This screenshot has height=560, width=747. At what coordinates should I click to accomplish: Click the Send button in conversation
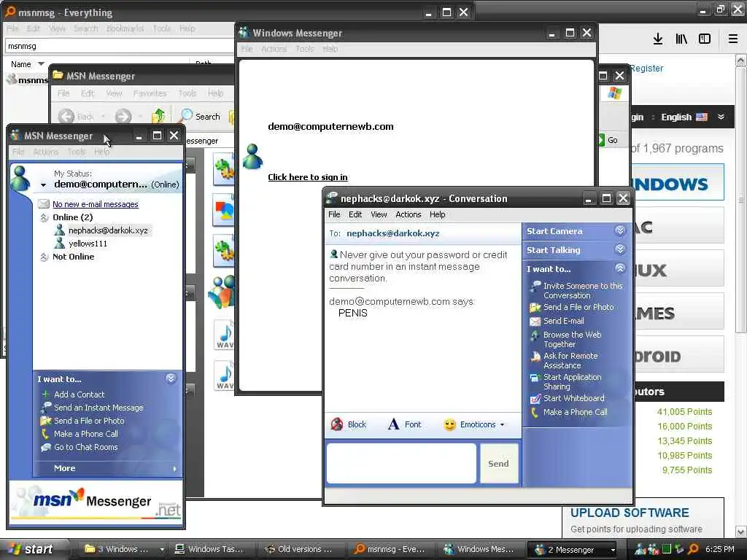pyautogui.click(x=499, y=464)
